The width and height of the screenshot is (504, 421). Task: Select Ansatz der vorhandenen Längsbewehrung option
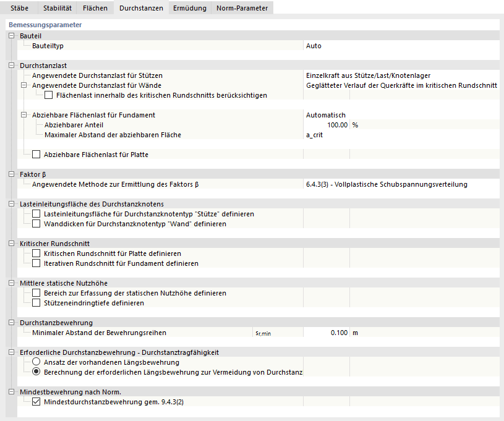pyautogui.click(x=36, y=362)
